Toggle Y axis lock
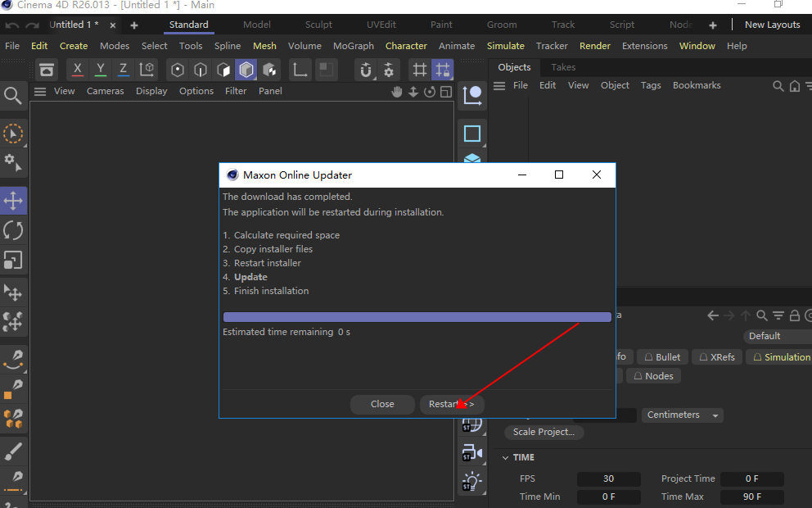The width and height of the screenshot is (812, 508). tap(101, 70)
